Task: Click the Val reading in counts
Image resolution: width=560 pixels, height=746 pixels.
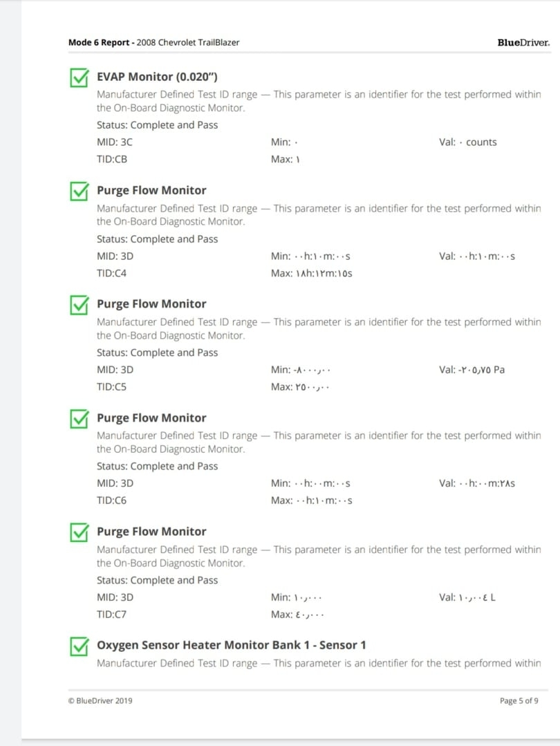Action: pos(467,142)
